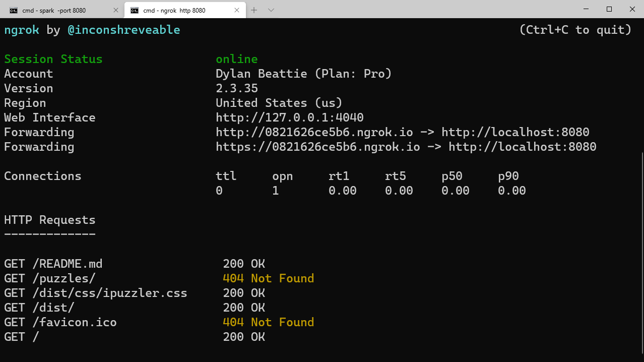Close the spark -port 8080 tab
The image size is (644, 362).
pos(116,10)
